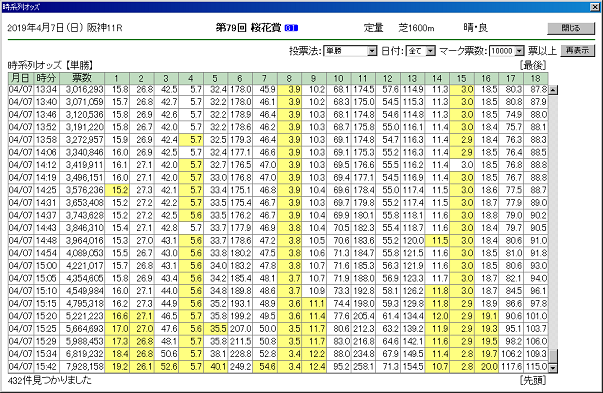The height and width of the screenshot is (393, 603).
Task: Click the 14:06 time cell
Action: 46,153
